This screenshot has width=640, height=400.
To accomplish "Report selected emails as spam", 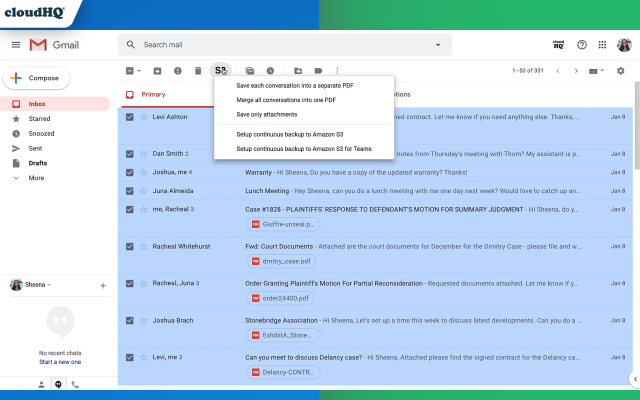I will [178, 71].
